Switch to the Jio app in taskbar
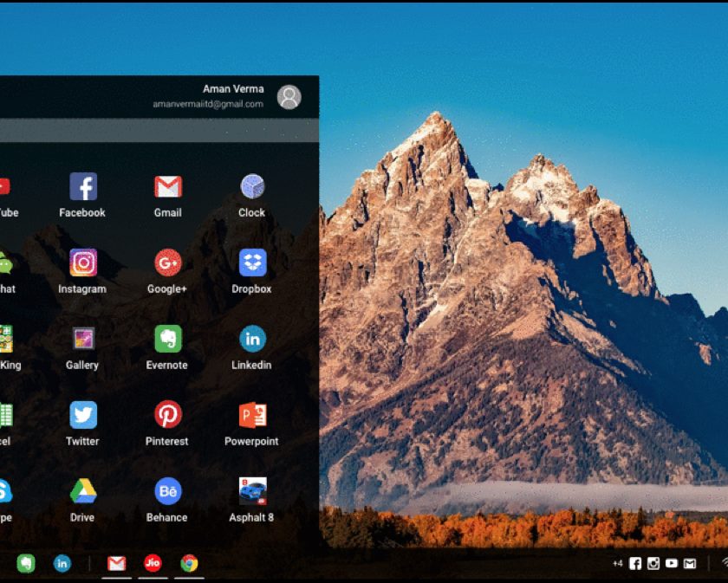This screenshot has height=583, width=728. (153, 564)
